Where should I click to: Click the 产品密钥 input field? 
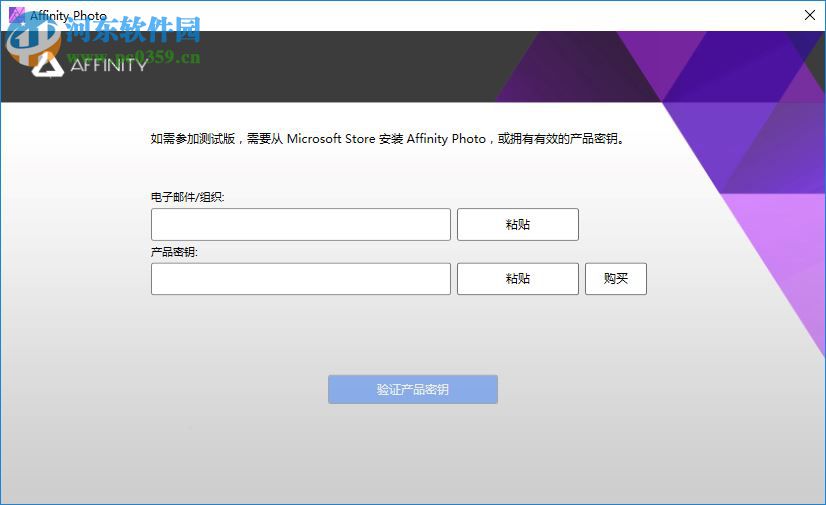click(x=301, y=279)
